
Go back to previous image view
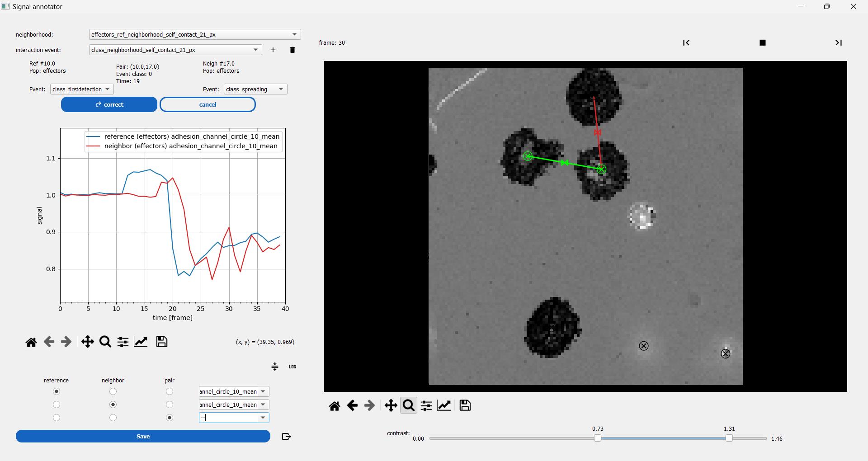(352, 405)
